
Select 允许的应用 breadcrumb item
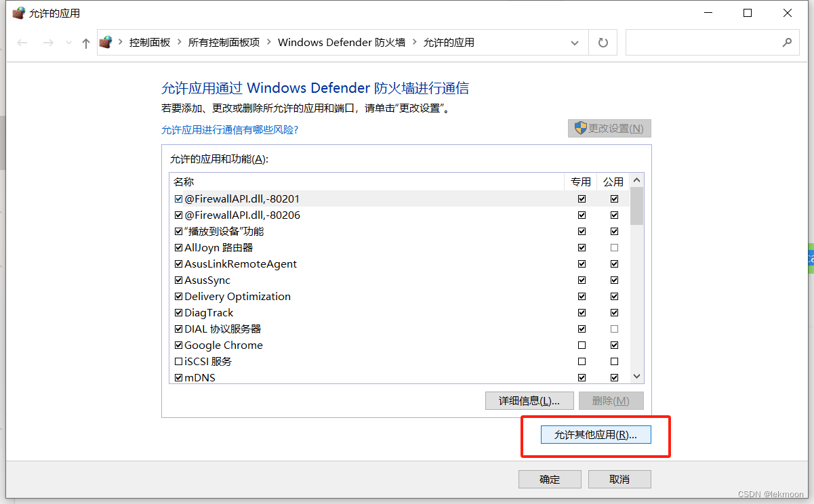449,43
